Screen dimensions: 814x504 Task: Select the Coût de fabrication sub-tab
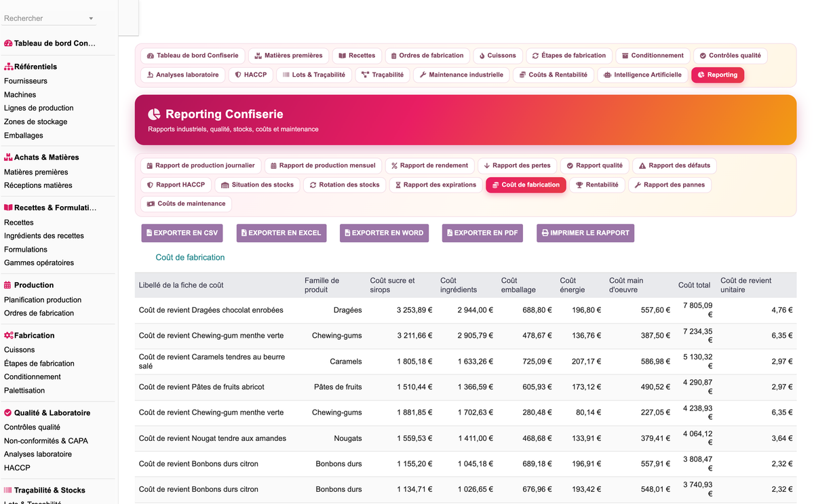click(526, 185)
